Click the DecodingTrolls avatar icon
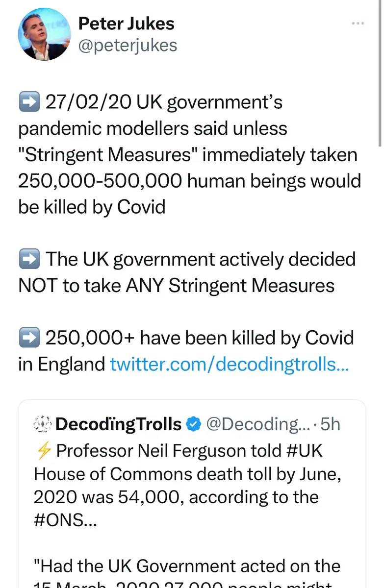Screen dimensions: 384x588 [x=42, y=424]
